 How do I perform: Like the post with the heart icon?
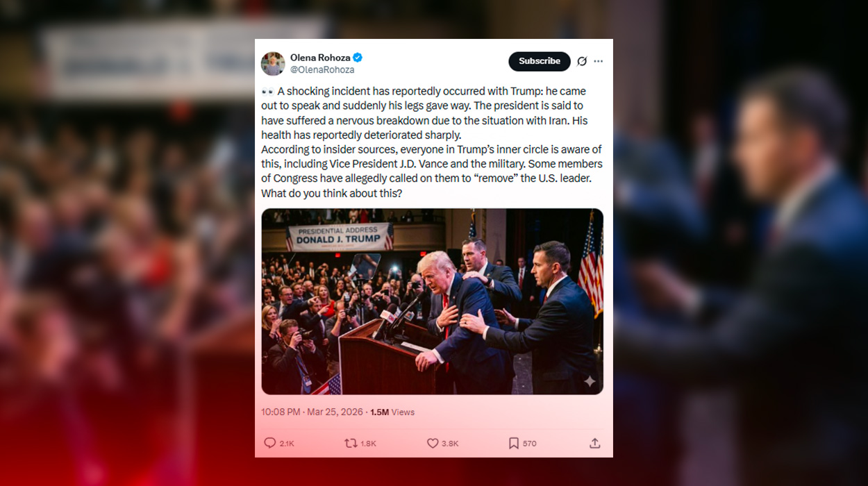[x=432, y=443]
